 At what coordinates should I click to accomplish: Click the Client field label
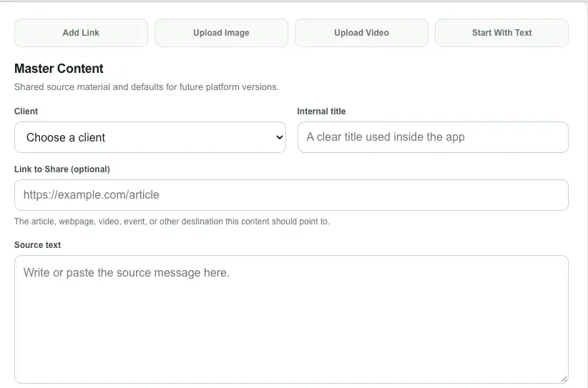[x=26, y=111]
